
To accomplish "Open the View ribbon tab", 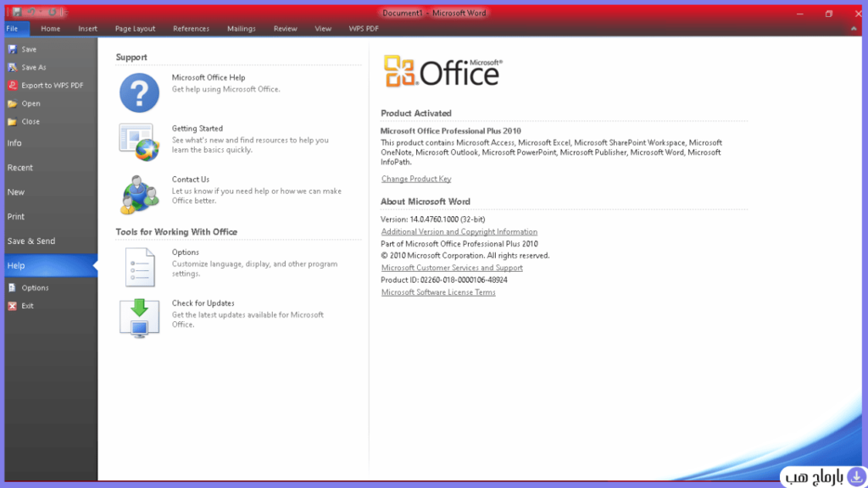I will click(323, 29).
